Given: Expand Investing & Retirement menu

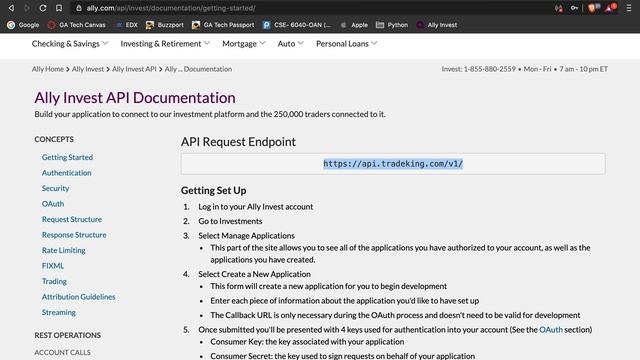Looking at the screenshot, I should click(x=165, y=44).
